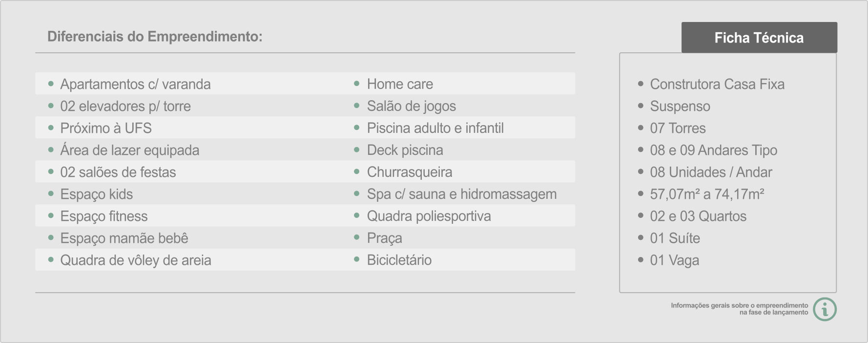The height and width of the screenshot is (343, 868).
Task: Click the Salão de jogos entry
Action: pyautogui.click(x=412, y=106)
